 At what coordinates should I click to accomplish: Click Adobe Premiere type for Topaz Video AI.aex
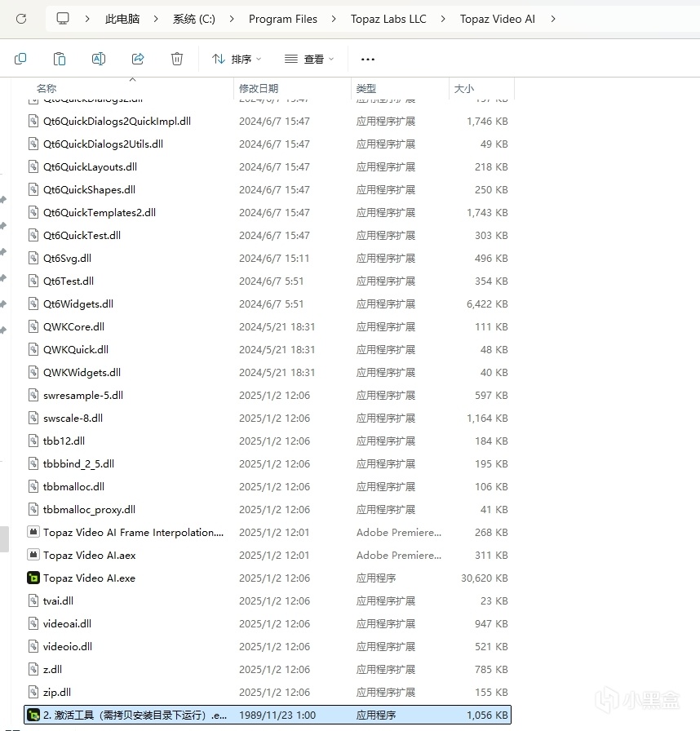click(x=398, y=556)
